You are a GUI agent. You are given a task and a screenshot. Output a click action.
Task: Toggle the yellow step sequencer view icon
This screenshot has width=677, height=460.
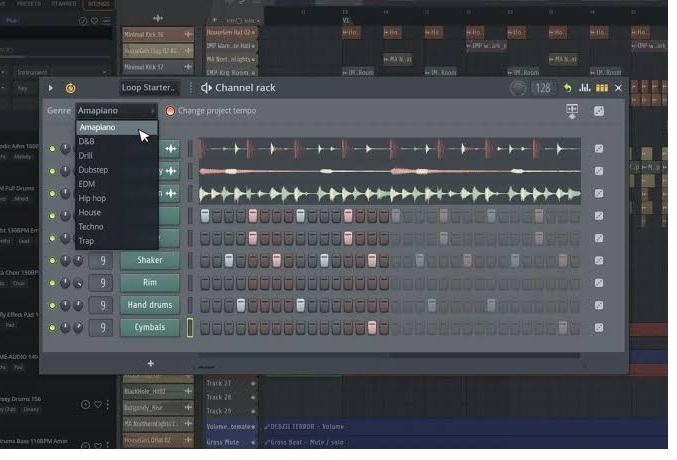tap(602, 88)
